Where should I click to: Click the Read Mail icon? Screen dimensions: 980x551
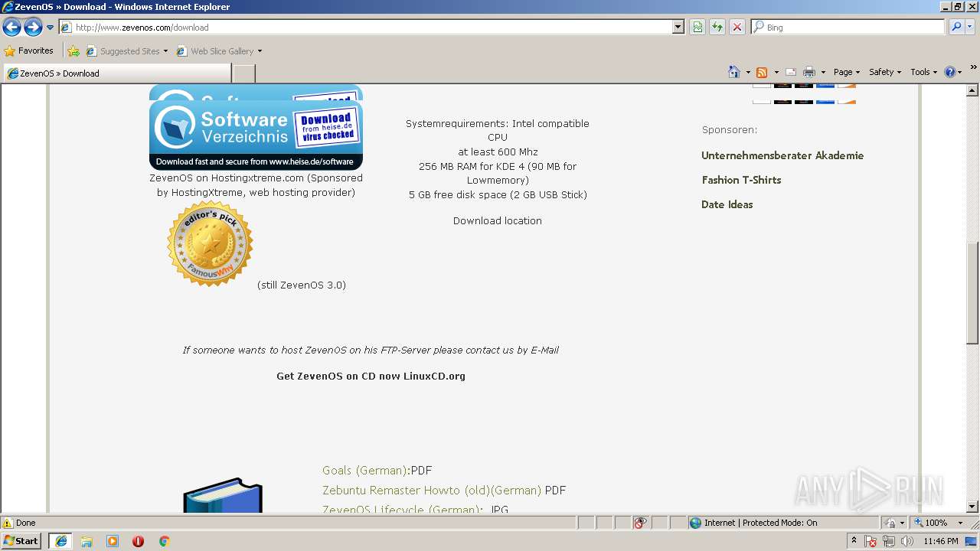[791, 72]
